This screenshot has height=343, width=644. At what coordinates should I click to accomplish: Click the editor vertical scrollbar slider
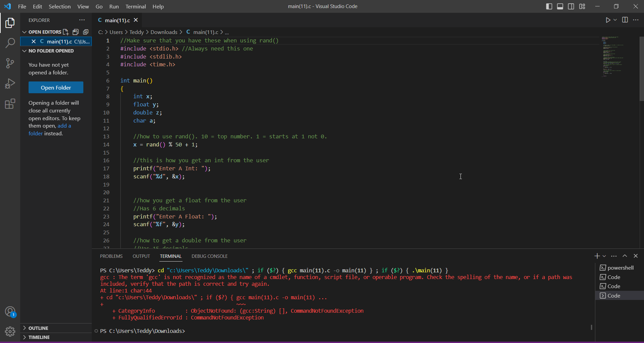coord(641,69)
